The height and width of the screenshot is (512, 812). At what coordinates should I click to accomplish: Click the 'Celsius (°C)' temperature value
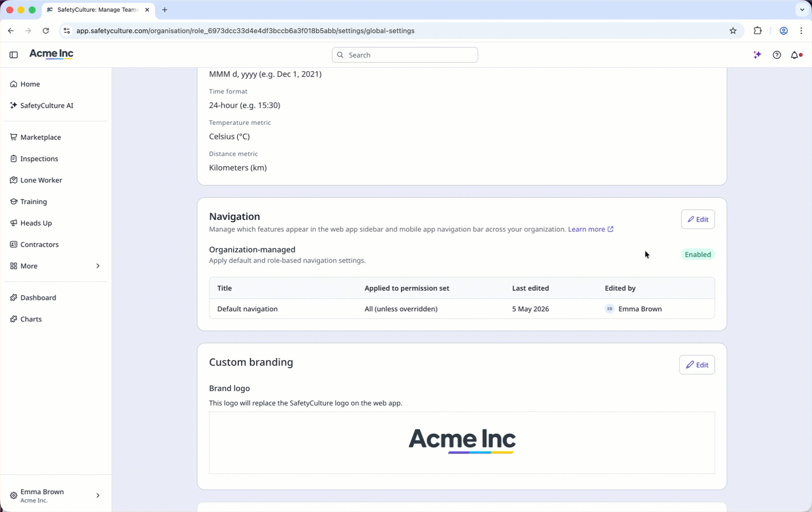click(x=229, y=137)
